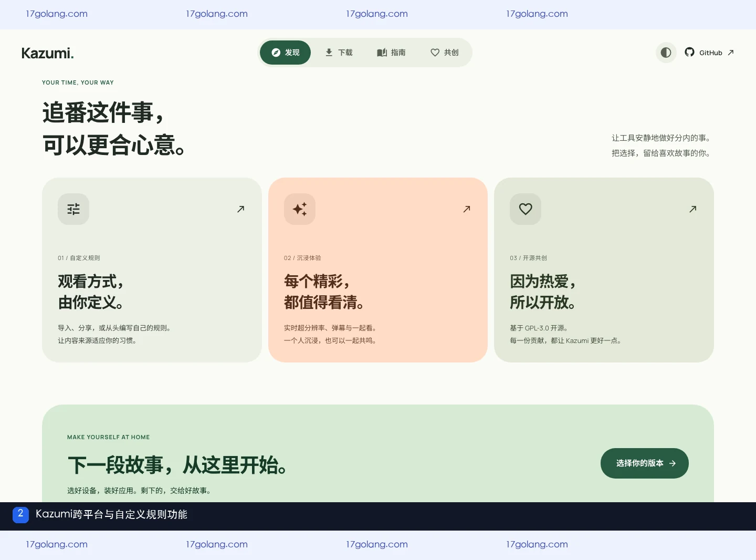Click the heart icon in 开源共创 card
756x560 pixels.
pos(526,209)
